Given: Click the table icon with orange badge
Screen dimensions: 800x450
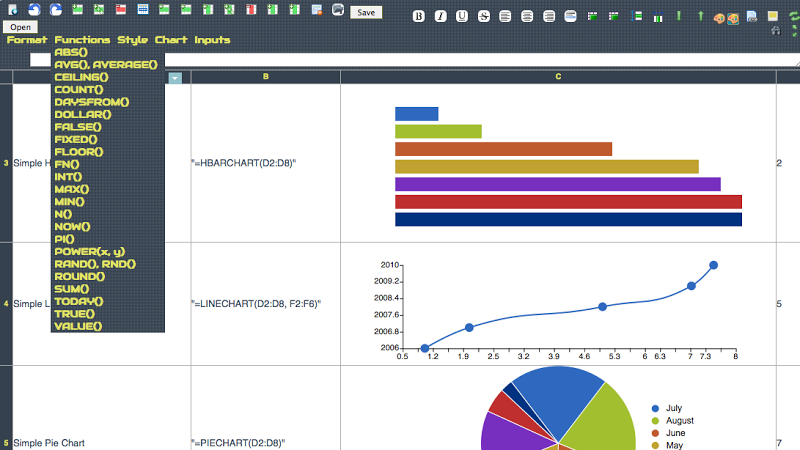Looking at the screenshot, I should click(x=316, y=10).
